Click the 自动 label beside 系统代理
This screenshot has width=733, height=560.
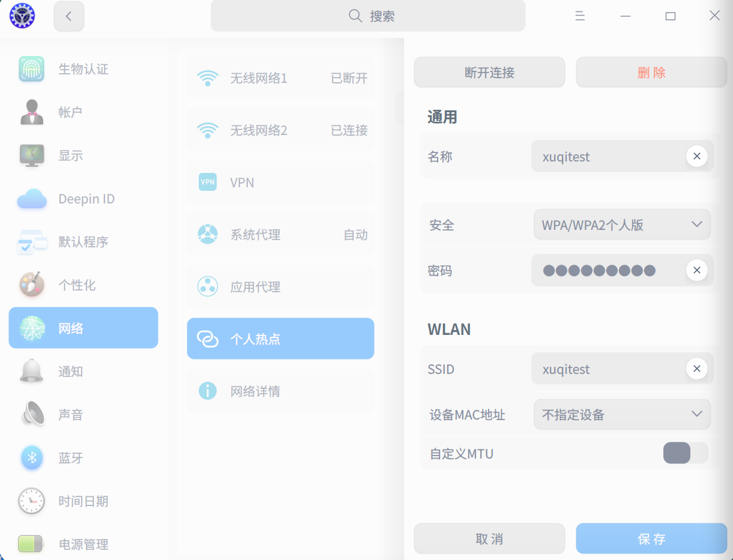pos(355,235)
